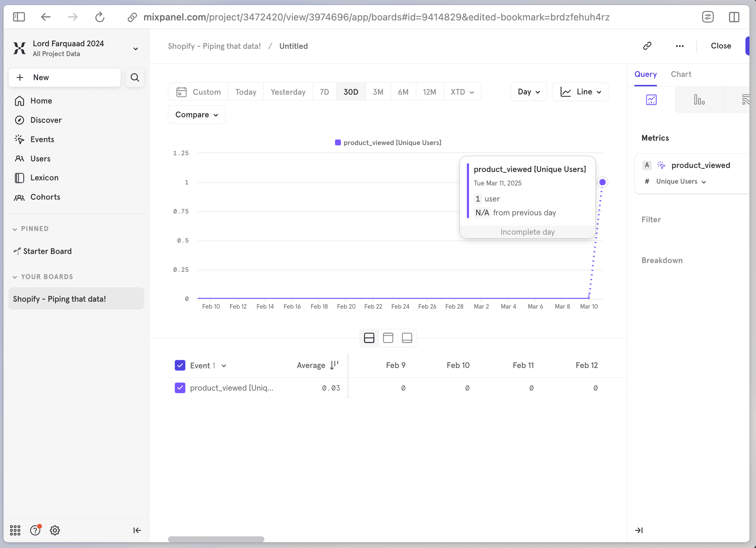Viewport: 756px width, 548px height.
Task: Open the Compare dropdown
Action: [x=197, y=115]
